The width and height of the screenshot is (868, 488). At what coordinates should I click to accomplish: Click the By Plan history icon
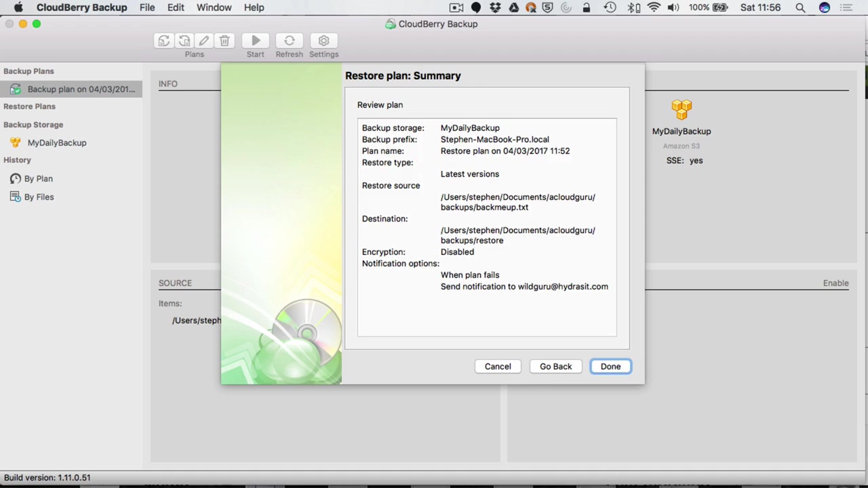pos(15,178)
